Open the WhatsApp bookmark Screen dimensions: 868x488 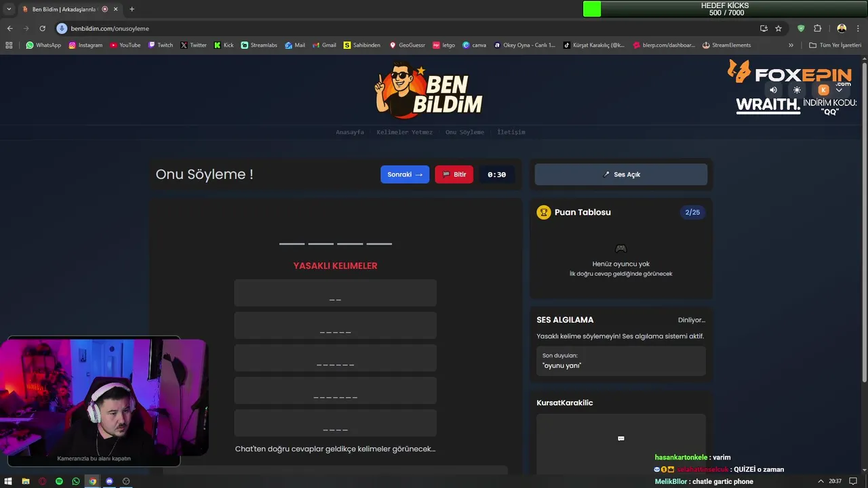tap(43, 45)
